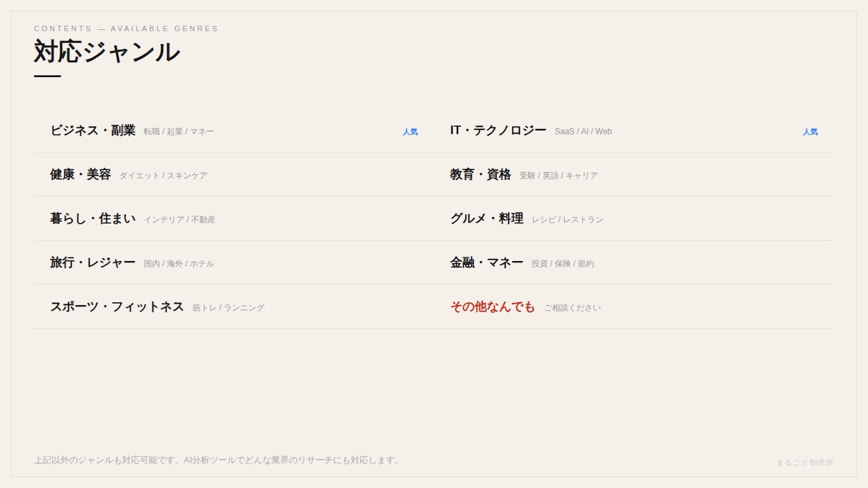Select the 暮らし・住まい genre
The height and width of the screenshot is (488, 868).
(x=92, y=218)
